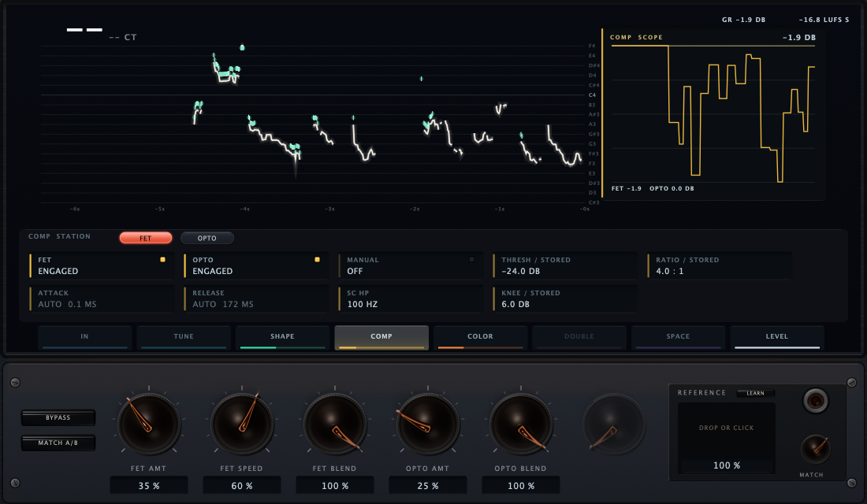Click the FET SPEED 60 % value field
The height and width of the screenshot is (504, 867).
(x=242, y=485)
